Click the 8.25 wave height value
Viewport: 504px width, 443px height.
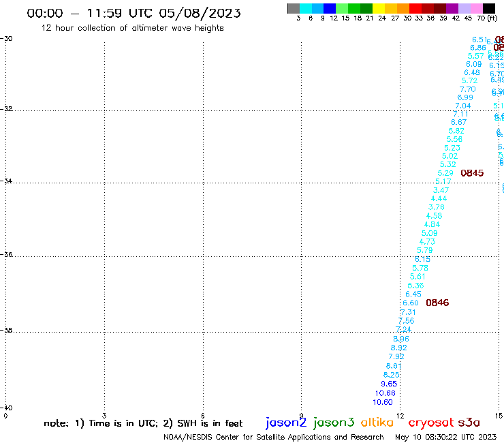pyautogui.click(x=391, y=375)
